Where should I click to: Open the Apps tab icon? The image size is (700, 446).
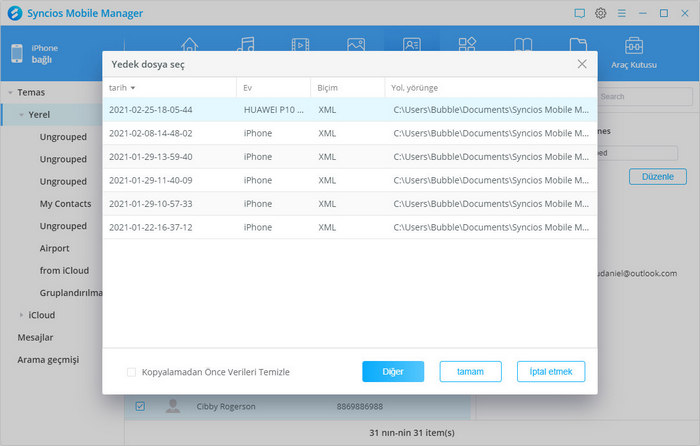467,44
